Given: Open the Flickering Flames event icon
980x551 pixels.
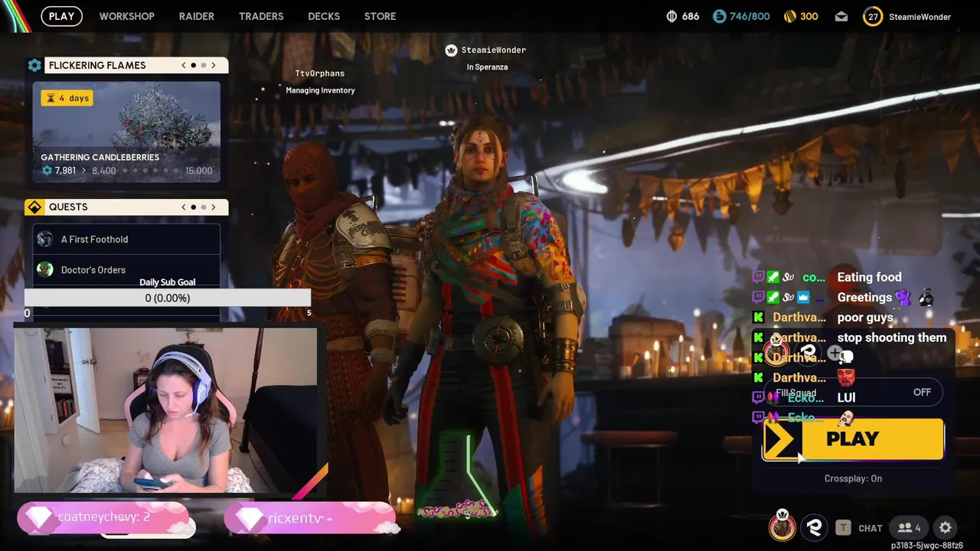Looking at the screenshot, I should click(34, 65).
